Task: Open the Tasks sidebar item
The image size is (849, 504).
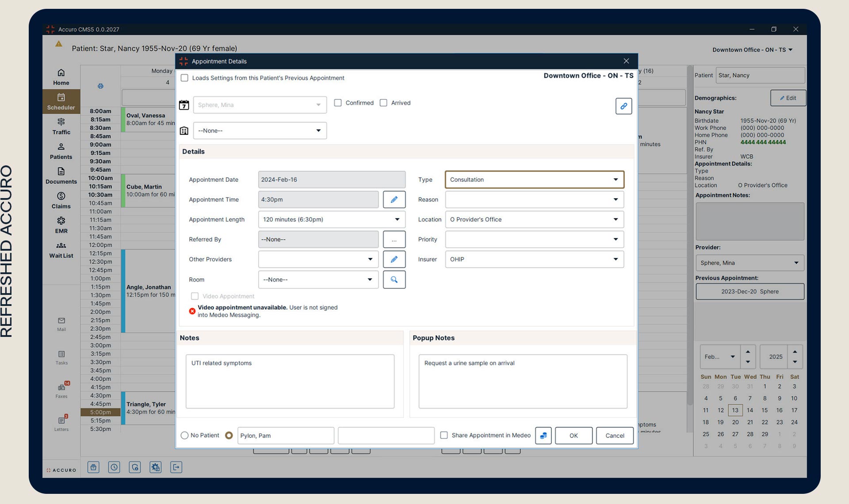Action: click(61, 358)
